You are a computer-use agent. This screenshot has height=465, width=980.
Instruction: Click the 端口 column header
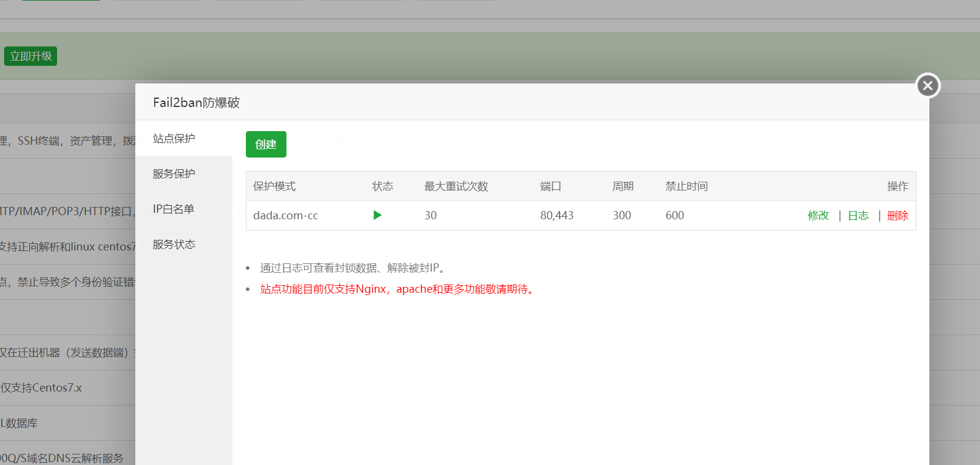(x=551, y=186)
